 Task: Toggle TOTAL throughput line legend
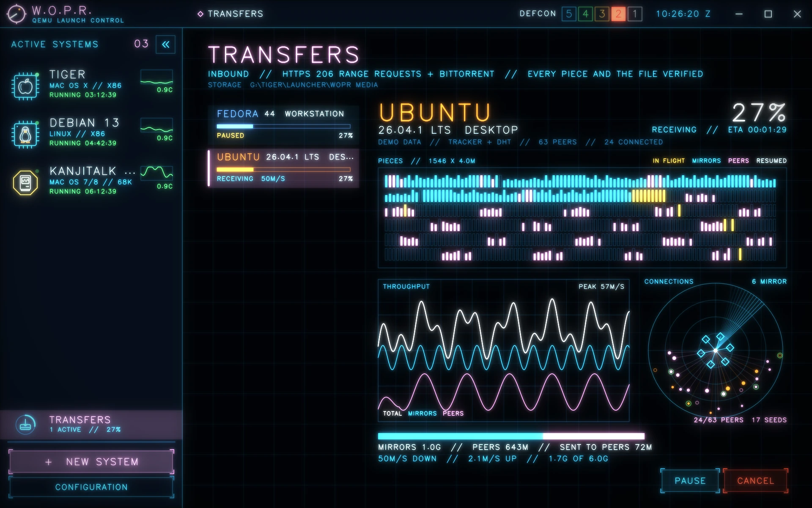[392, 414]
